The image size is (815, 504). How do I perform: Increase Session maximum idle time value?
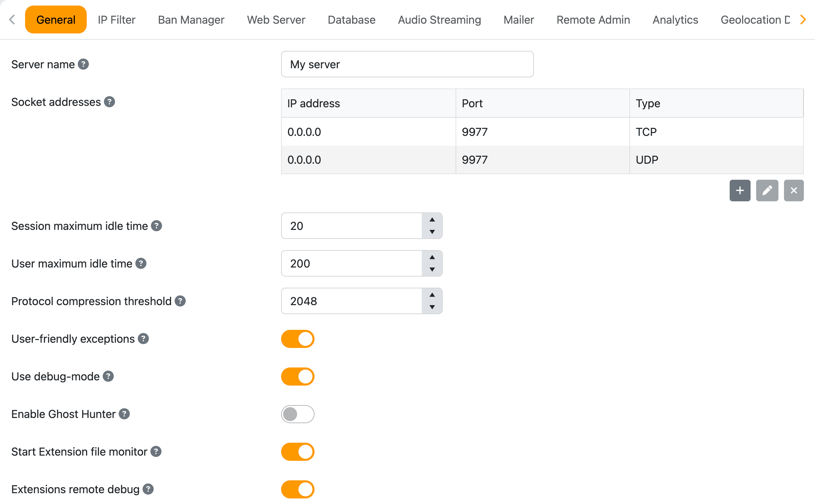click(x=432, y=220)
